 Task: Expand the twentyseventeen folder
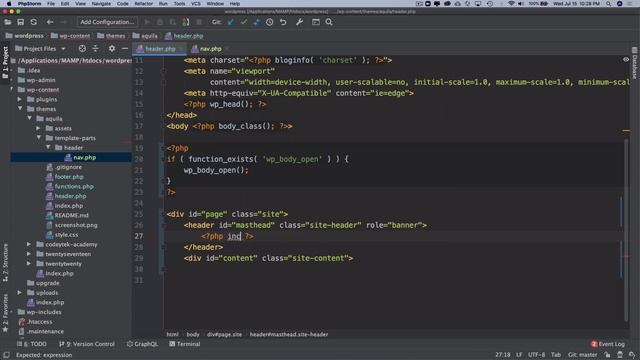pyautogui.click(x=29, y=254)
